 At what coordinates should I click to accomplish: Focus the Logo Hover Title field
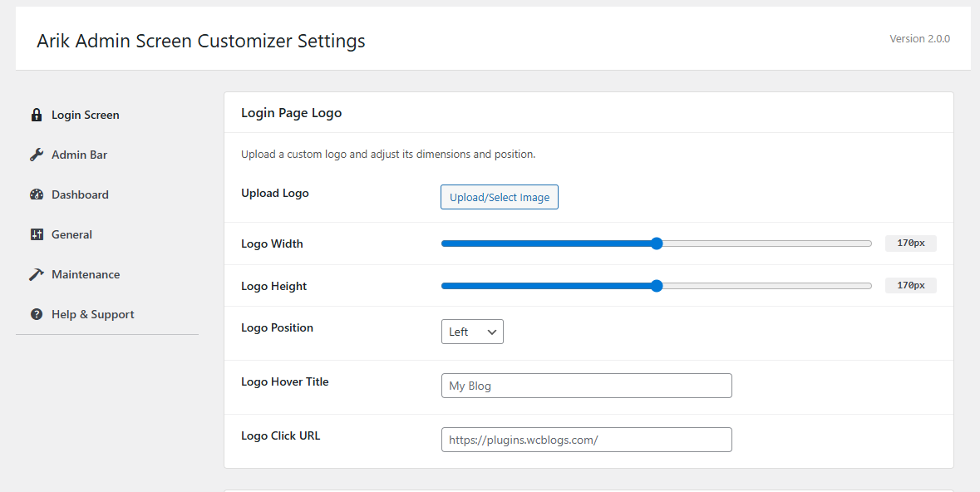tap(586, 386)
